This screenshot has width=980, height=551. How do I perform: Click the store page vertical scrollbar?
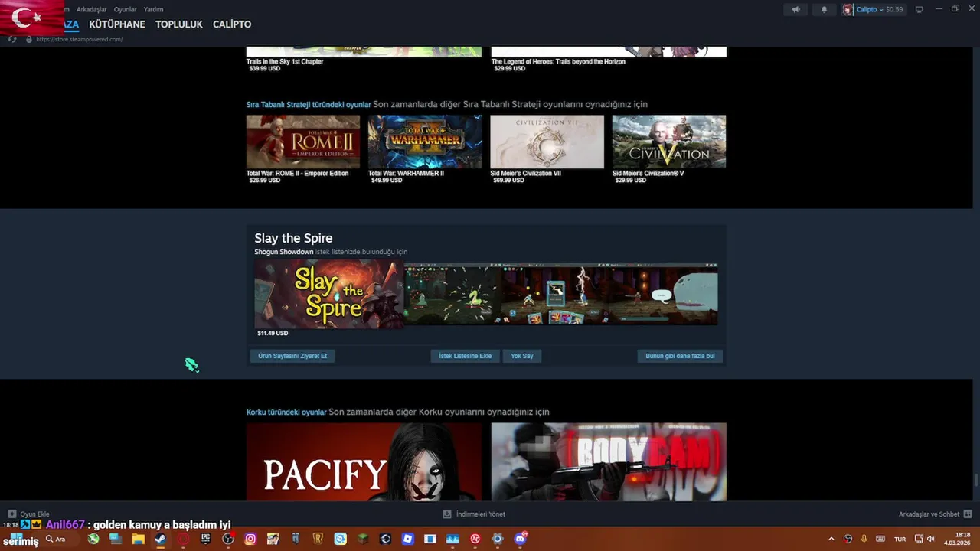point(975,480)
